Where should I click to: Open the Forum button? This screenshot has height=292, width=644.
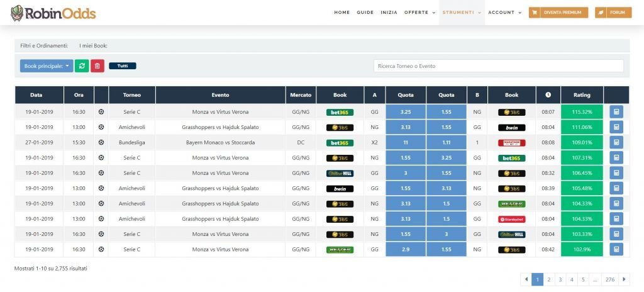(x=613, y=13)
